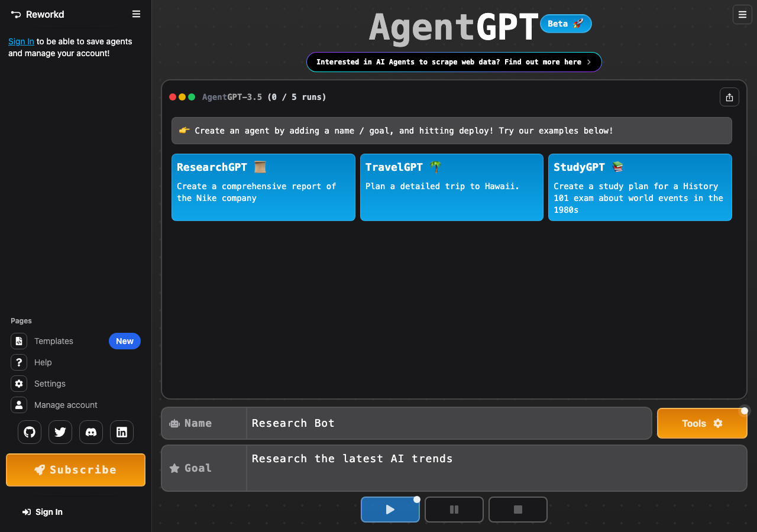Image resolution: width=757 pixels, height=532 pixels.
Task: Collapse the left sidebar hamburger menu
Action: point(136,14)
